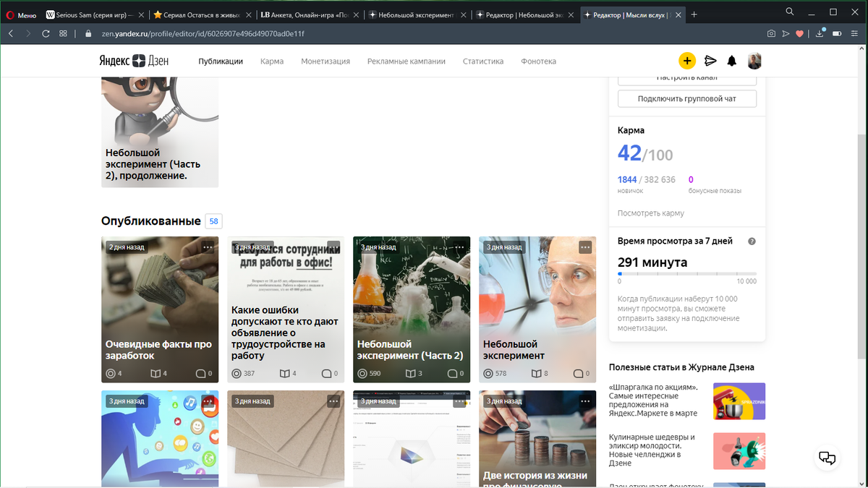
Task: Click views eye icon on Очевидные факты card
Action: pyautogui.click(x=111, y=374)
